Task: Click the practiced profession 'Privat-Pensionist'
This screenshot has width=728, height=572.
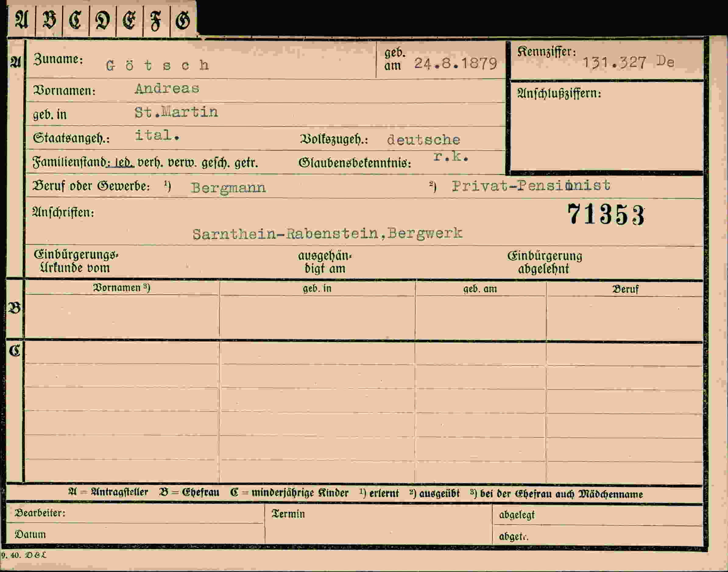Action: click(531, 185)
